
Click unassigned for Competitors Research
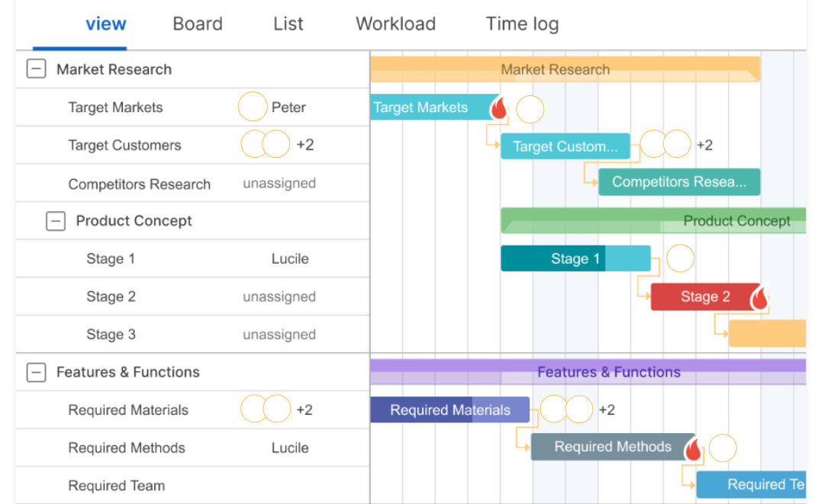tap(279, 184)
